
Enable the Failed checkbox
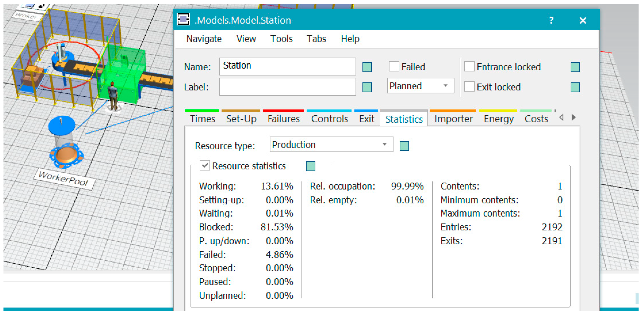394,67
